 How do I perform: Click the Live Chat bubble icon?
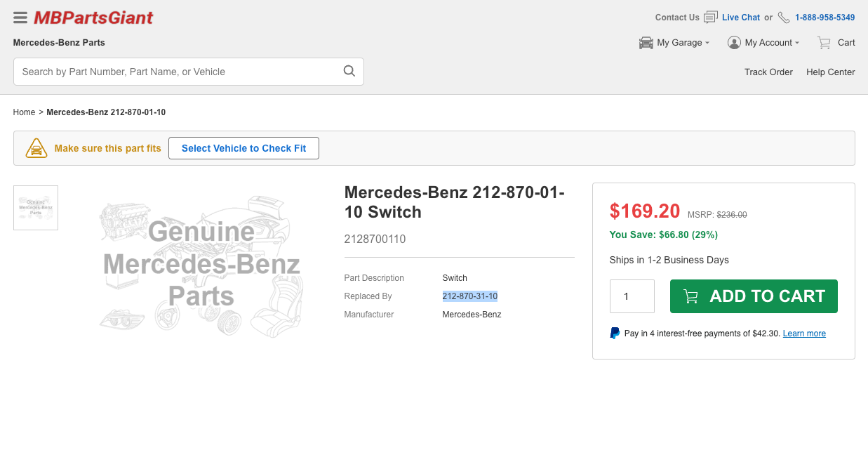(x=711, y=18)
